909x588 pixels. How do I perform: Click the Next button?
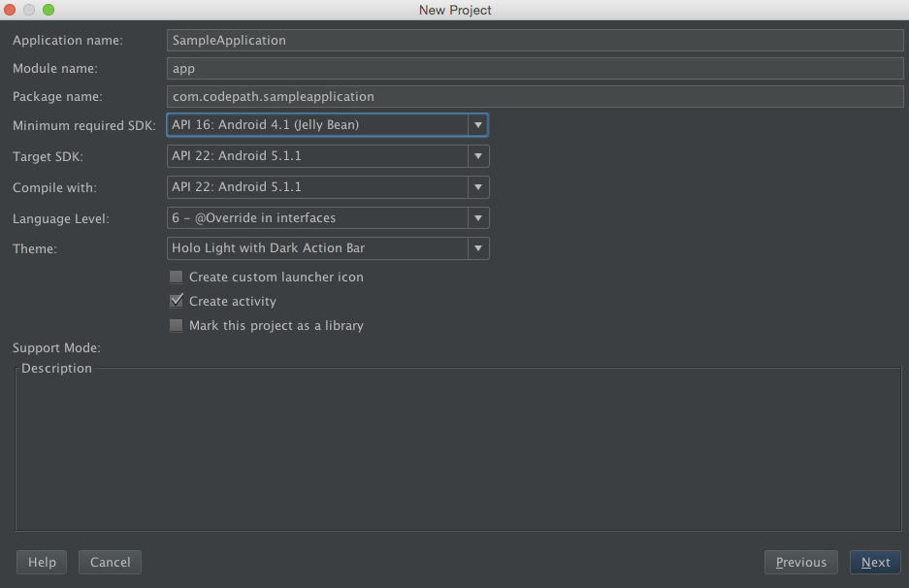point(875,562)
